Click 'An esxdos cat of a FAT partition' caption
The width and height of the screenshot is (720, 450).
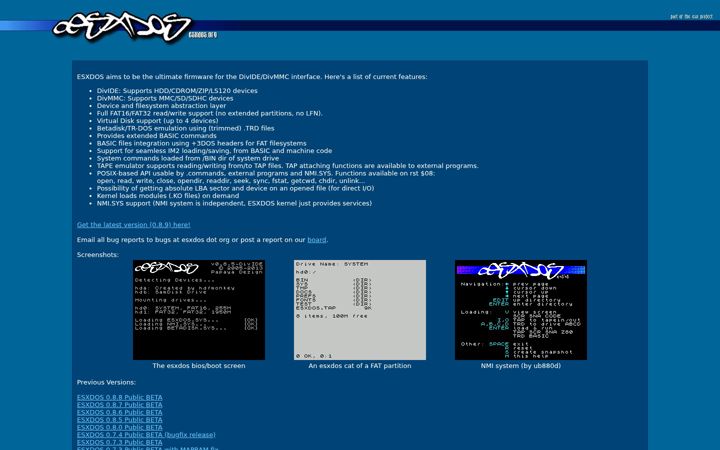360,366
